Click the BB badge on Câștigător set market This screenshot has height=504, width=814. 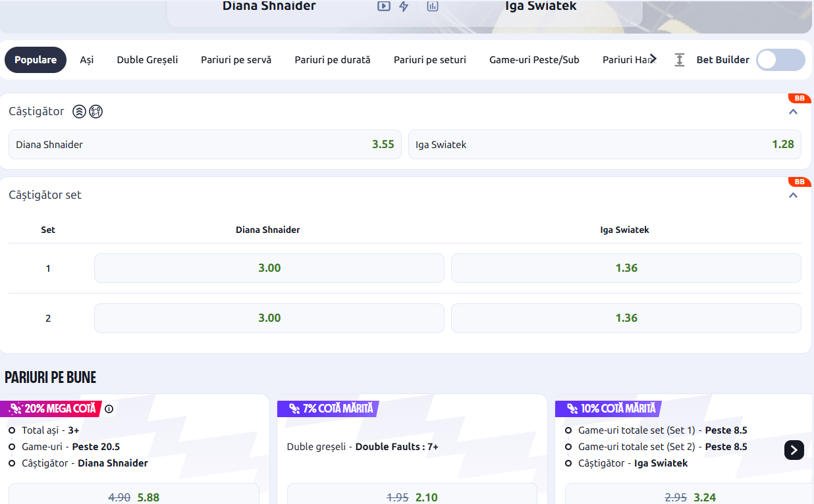(800, 182)
